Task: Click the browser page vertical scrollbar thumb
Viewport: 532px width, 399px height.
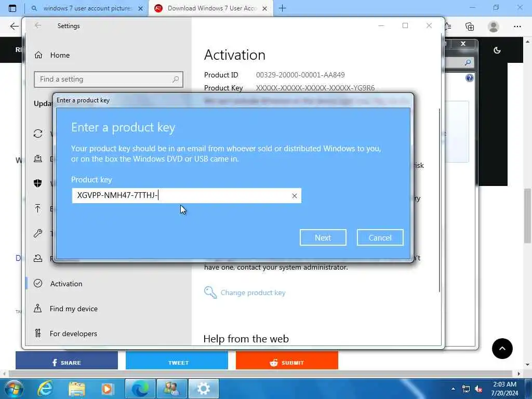Action: click(528, 216)
